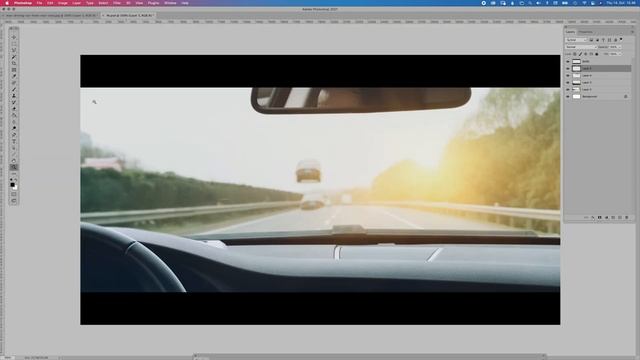Open the Photoshop application menu

pyautogui.click(x=23, y=3)
